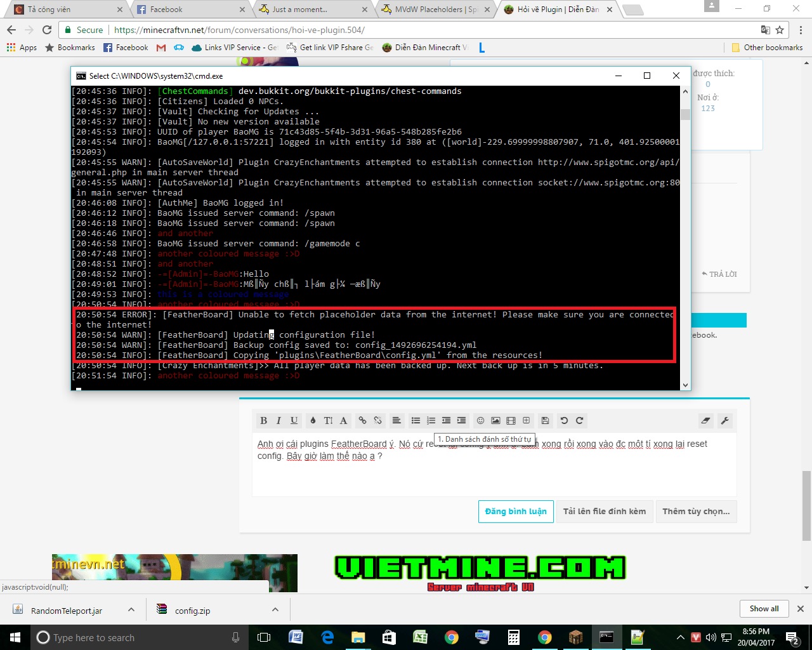Open the drafts save icon

pyautogui.click(x=544, y=420)
